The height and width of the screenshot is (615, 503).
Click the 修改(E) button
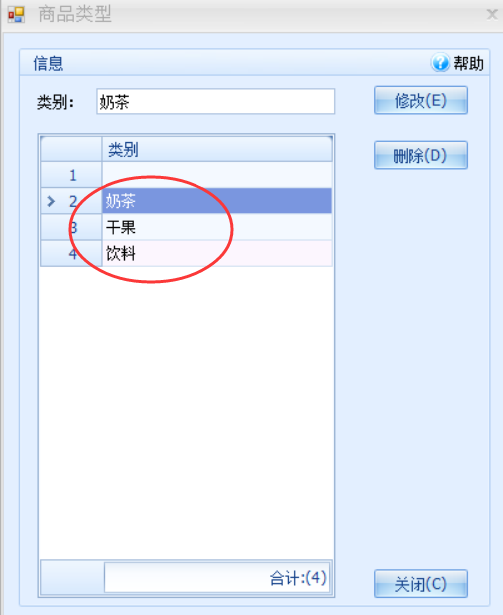pyautogui.click(x=421, y=100)
